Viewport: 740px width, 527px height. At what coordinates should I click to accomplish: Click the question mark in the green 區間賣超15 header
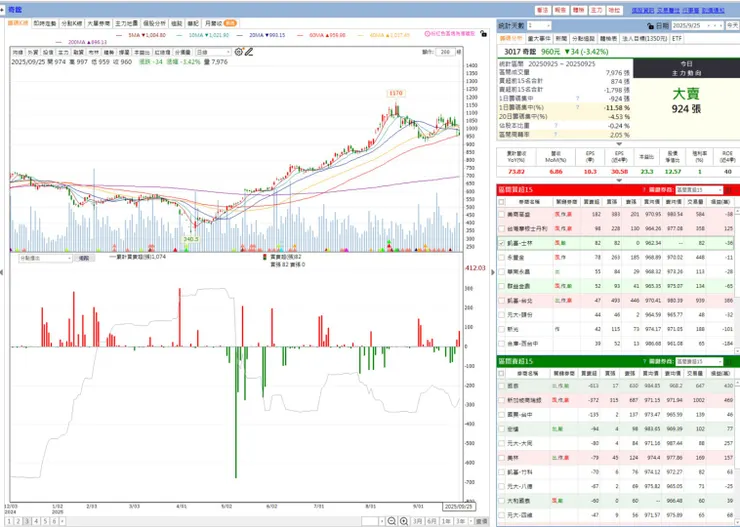click(x=644, y=361)
